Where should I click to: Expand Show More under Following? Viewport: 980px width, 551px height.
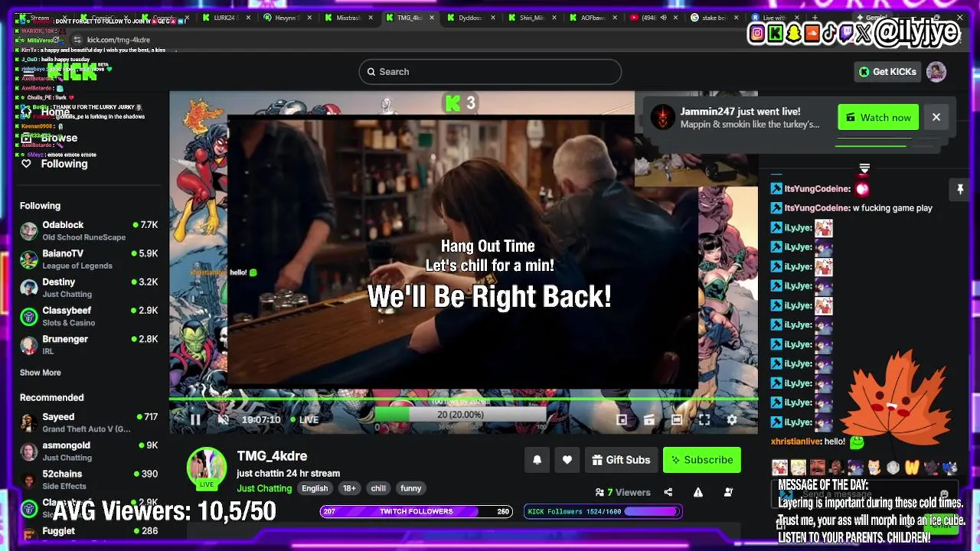[41, 373]
